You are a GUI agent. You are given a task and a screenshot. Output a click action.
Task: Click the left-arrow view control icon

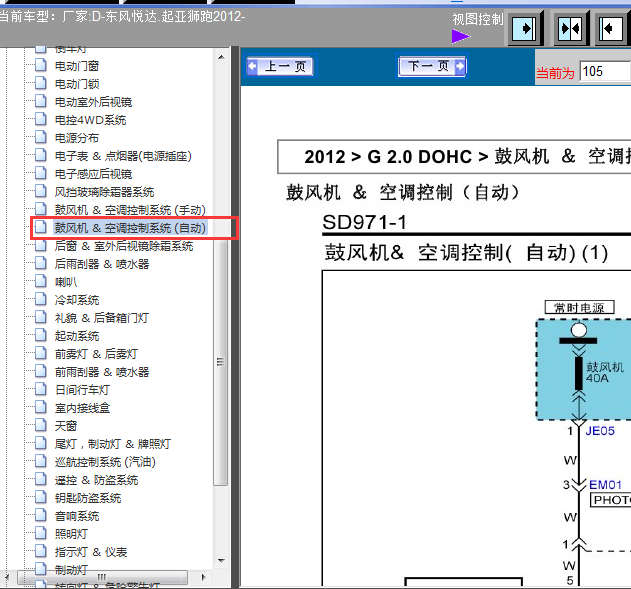pyautogui.click(x=611, y=29)
